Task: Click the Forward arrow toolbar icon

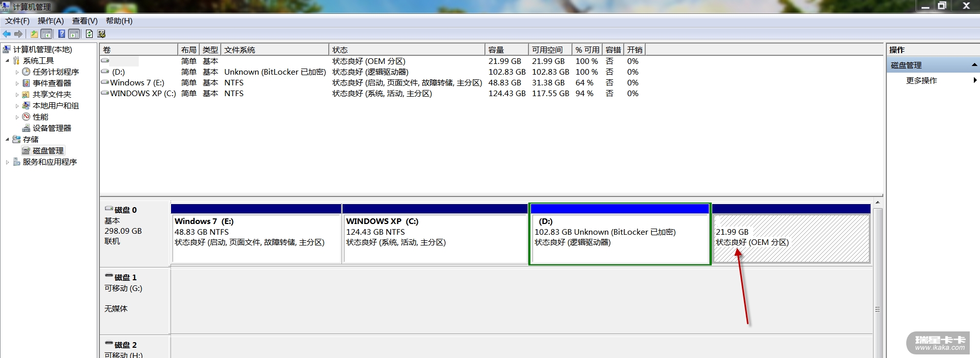Action: click(x=18, y=34)
